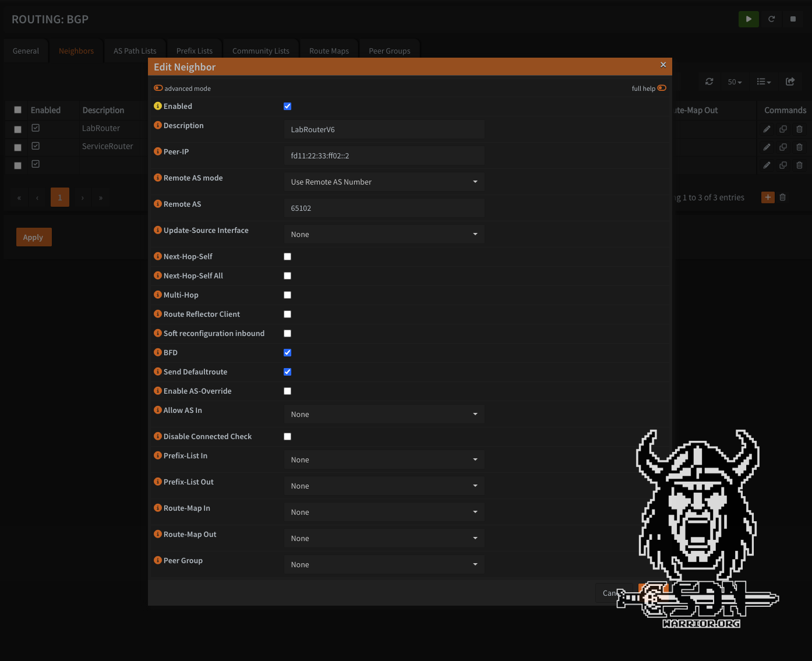
Task: Open the Remote AS mode dropdown
Action: point(384,182)
